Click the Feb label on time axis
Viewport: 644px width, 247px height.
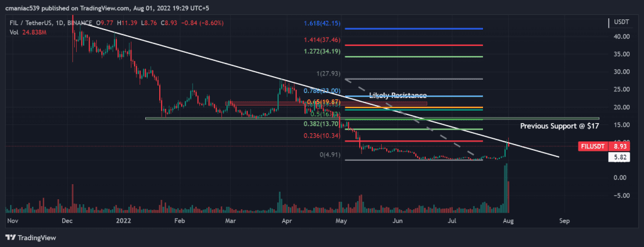(180, 221)
